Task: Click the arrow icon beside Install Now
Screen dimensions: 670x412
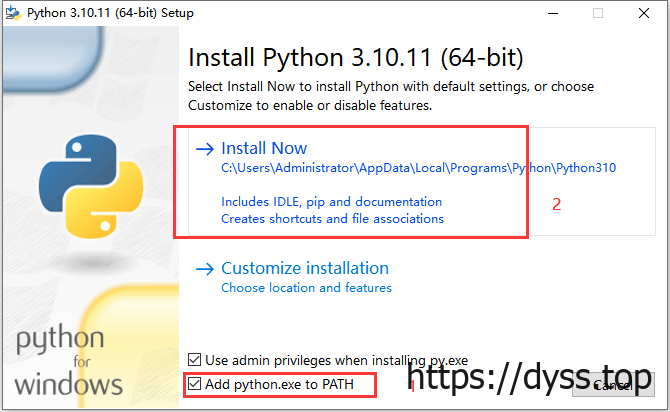Action: pos(205,149)
